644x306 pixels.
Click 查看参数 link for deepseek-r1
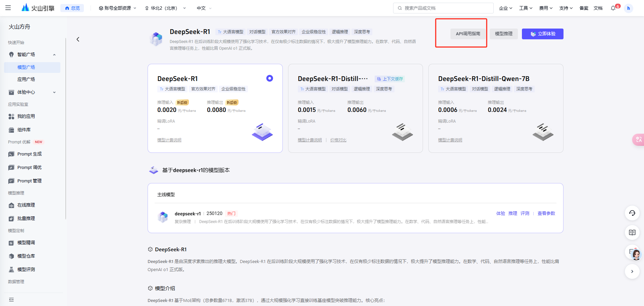coord(546,213)
